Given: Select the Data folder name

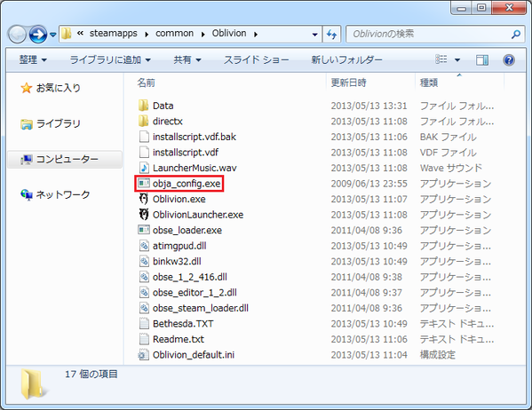Looking at the screenshot, I should [163, 106].
